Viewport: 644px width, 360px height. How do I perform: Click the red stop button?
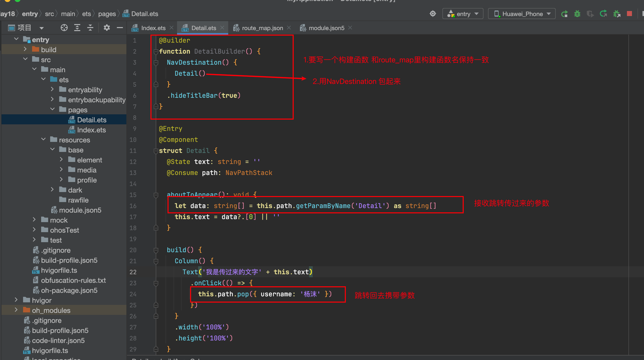(x=629, y=14)
